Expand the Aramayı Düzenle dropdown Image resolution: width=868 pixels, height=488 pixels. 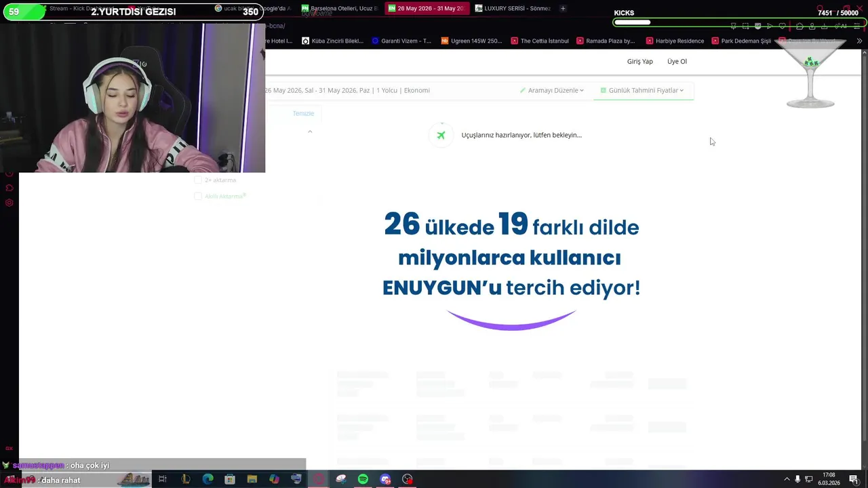coord(552,90)
